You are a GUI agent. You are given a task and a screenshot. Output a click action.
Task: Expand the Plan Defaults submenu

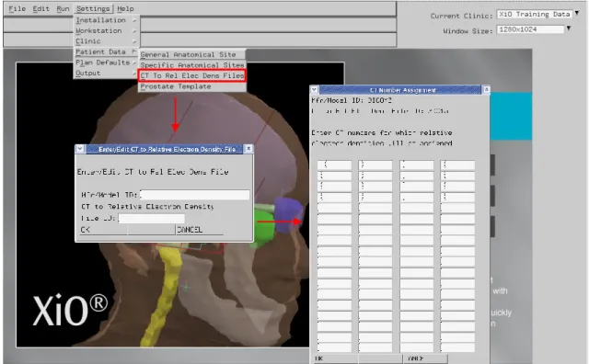click(107, 63)
